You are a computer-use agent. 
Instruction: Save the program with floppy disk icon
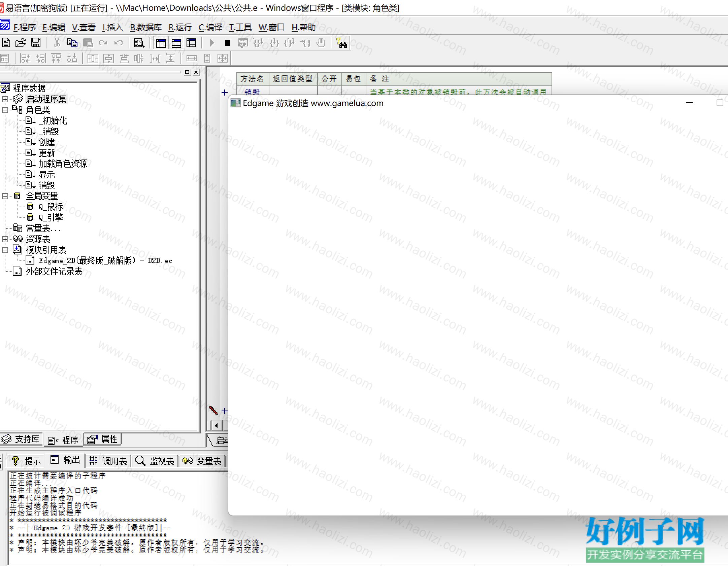pos(36,43)
